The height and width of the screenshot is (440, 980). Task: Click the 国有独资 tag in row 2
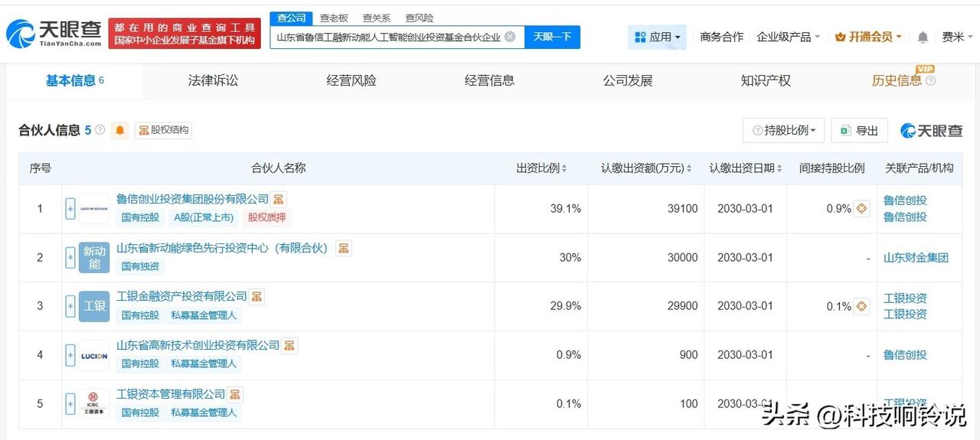click(x=140, y=266)
